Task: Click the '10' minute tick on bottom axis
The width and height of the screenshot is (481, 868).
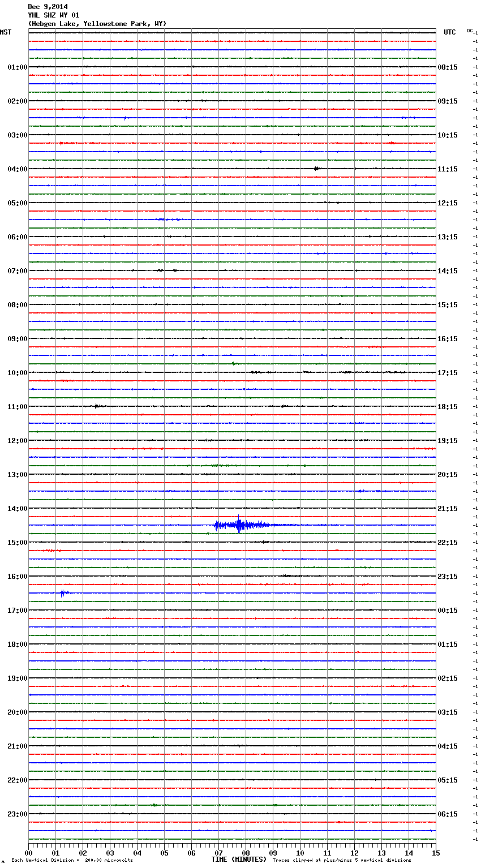Action: tap(300, 853)
